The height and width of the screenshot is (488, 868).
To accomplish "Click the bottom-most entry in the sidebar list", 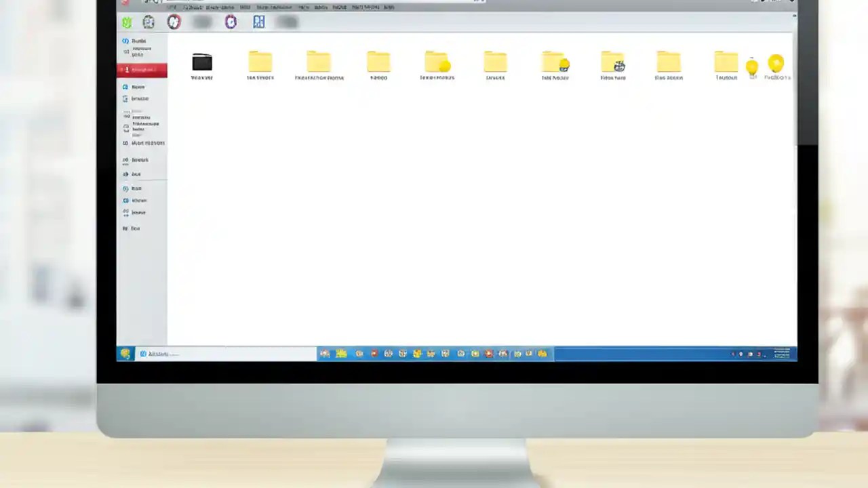I will click(135, 228).
